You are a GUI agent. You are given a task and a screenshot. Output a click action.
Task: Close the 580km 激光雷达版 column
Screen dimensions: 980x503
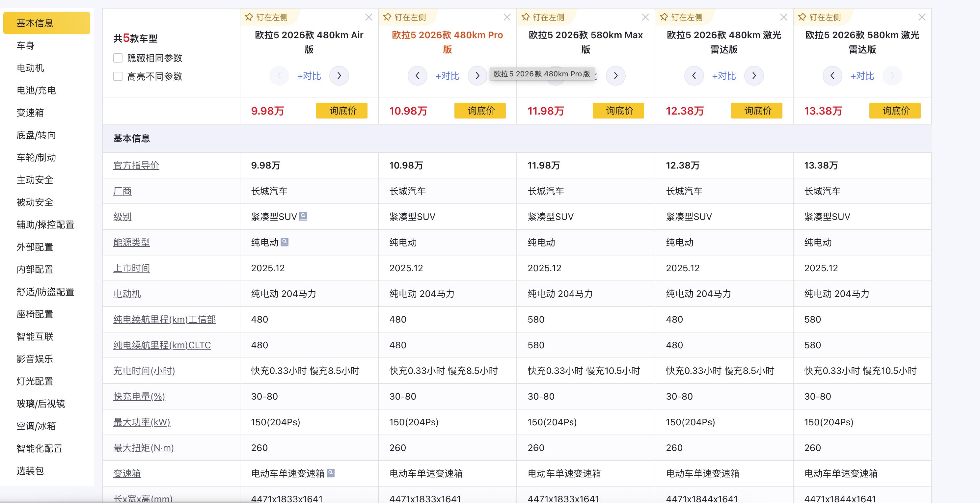click(x=921, y=17)
